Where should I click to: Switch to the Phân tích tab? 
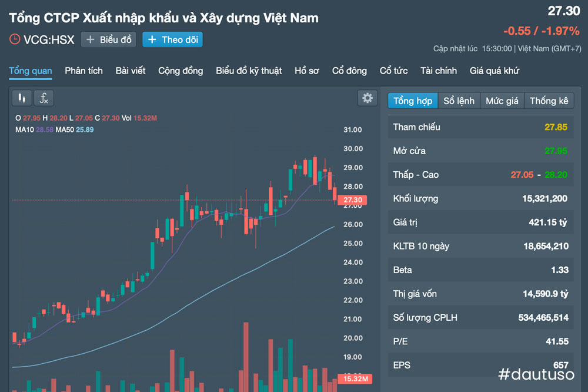pos(83,71)
